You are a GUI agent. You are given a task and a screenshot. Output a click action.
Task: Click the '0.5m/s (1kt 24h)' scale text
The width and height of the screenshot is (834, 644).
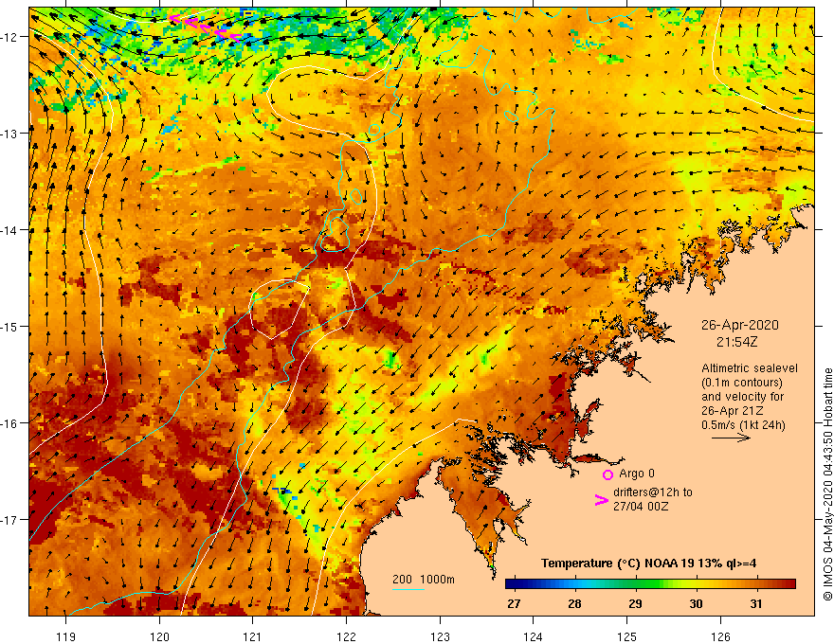pos(743,425)
